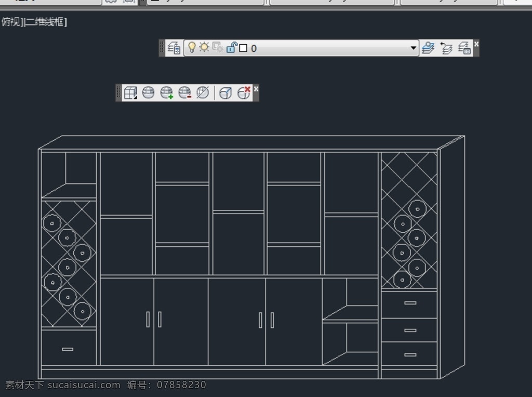This screenshot has width=532, height=397.
Task: Close the smooth mesh floating toolbar
Action: (x=256, y=89)
